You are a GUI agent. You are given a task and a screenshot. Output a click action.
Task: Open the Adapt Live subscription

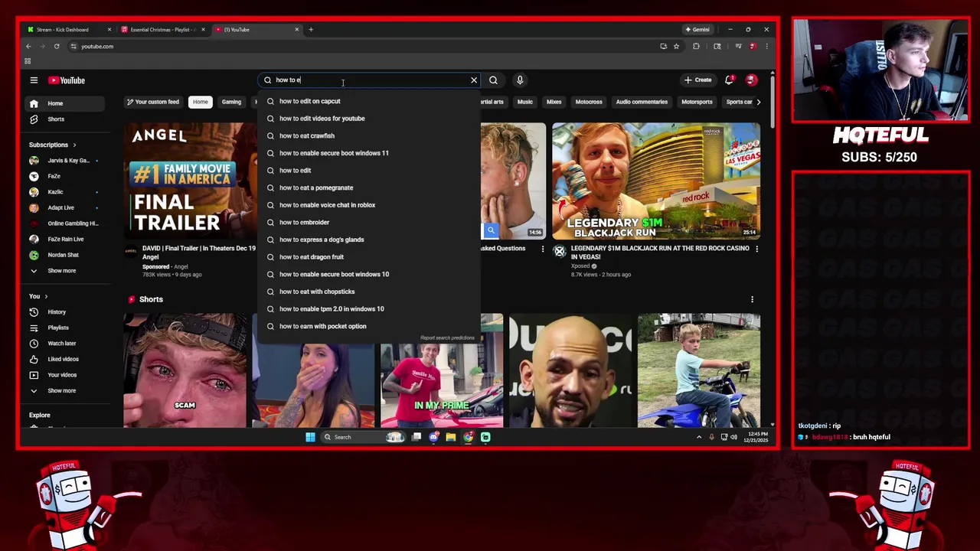[65, 207]
